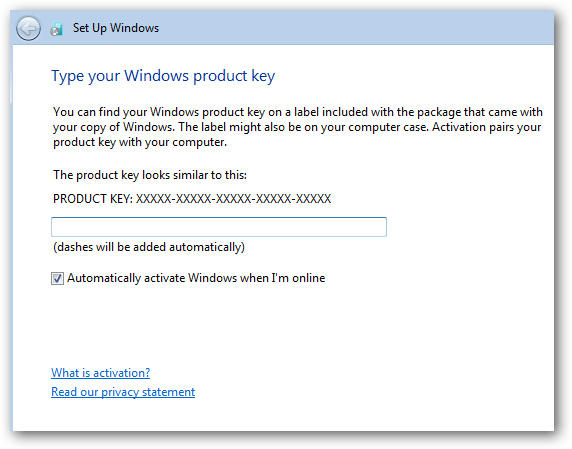
Task: Click 'The product key looks similar to this:' text
Action: pos(150,175)
